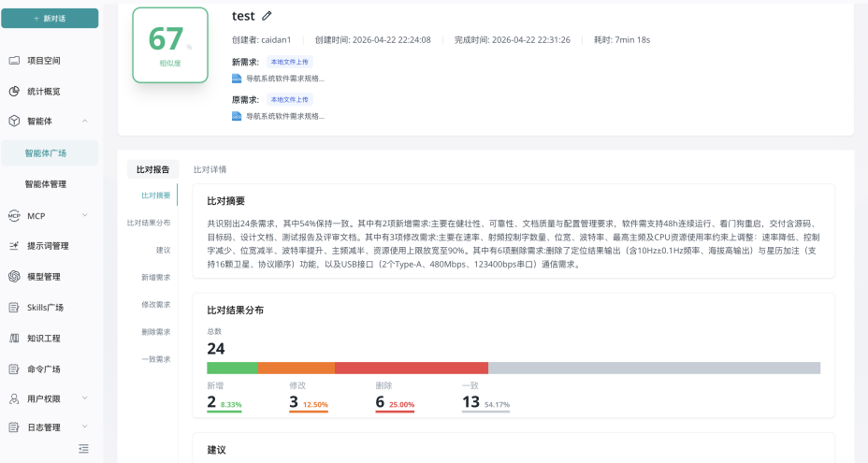The image size is (868, 463).
Task: Click the 新需求 document file icon
Action: (x=237, y=79)
